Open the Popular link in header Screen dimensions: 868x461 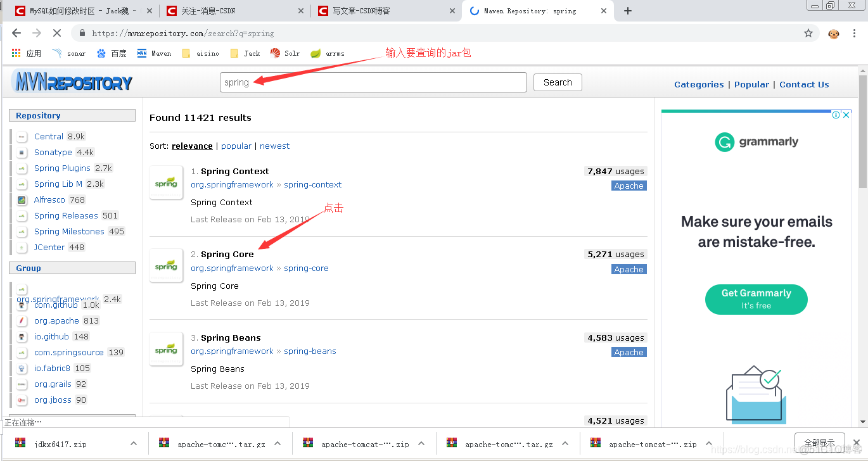751,84
